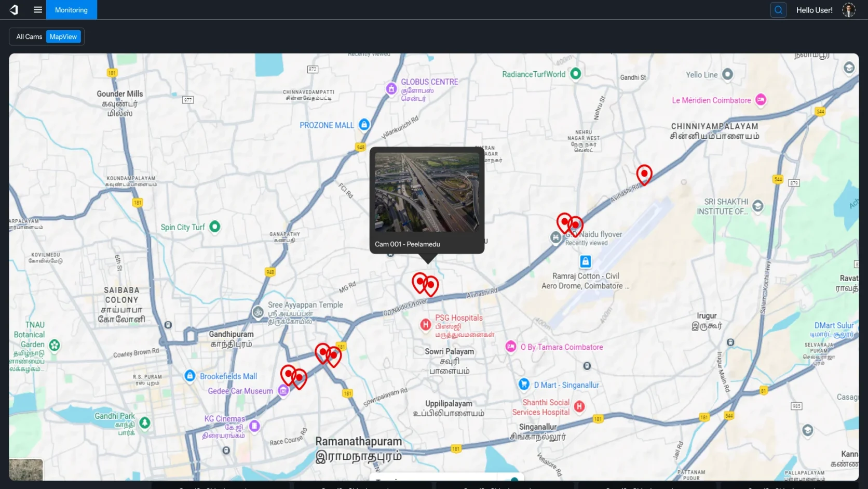Click the Yello Line map pin
This screenshot has width=868, height=489.
coord(728,74)
